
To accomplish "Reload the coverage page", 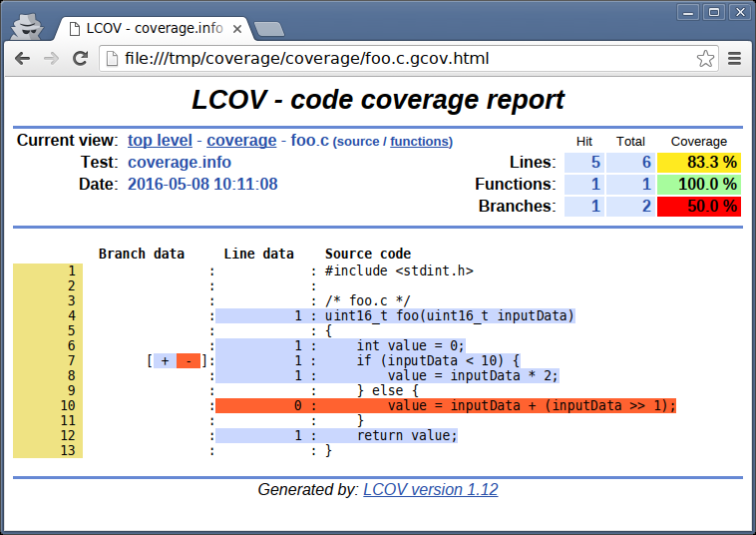I will click(80, 58).
